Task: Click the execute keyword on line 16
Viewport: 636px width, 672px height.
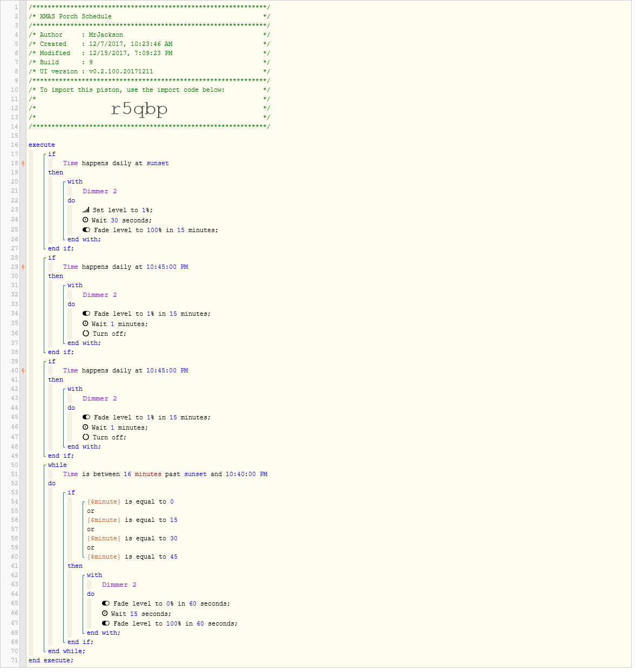Action: tap(42, 145)
